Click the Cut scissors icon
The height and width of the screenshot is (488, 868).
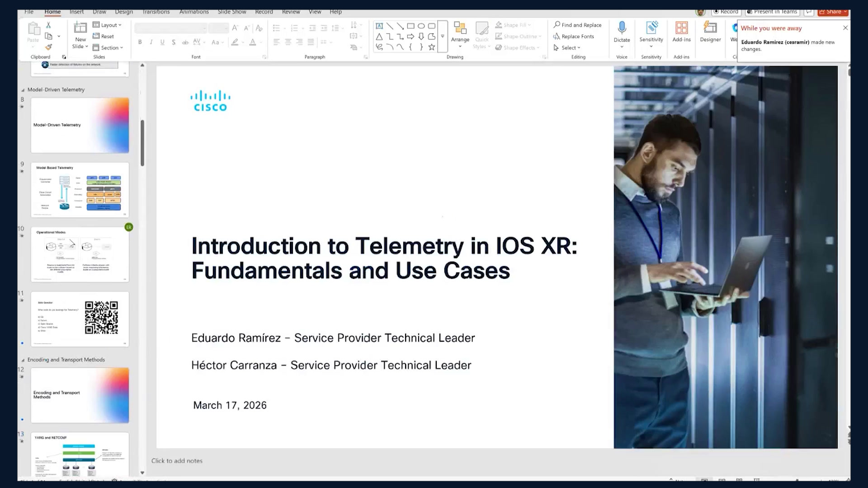click(48, 25)
